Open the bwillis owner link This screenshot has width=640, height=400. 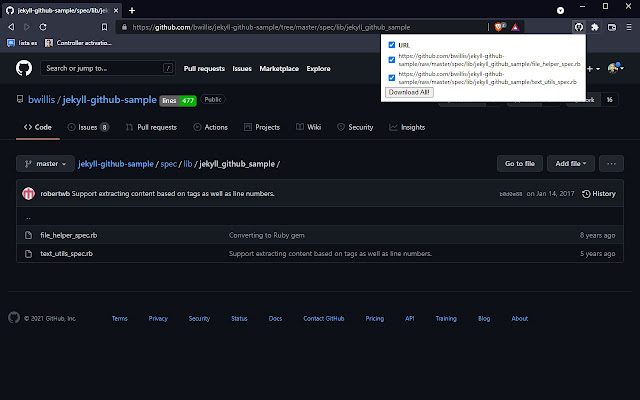click(x=41, y=100)
